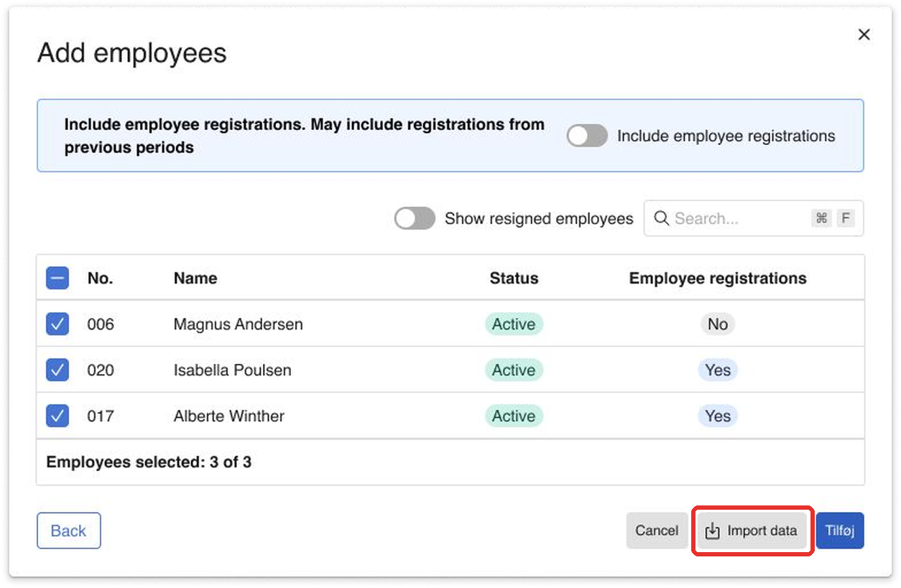This screenshot has width=901, height=588.
Task: Click the name Magnus Andersen
Action: click(x=239, y=324)
